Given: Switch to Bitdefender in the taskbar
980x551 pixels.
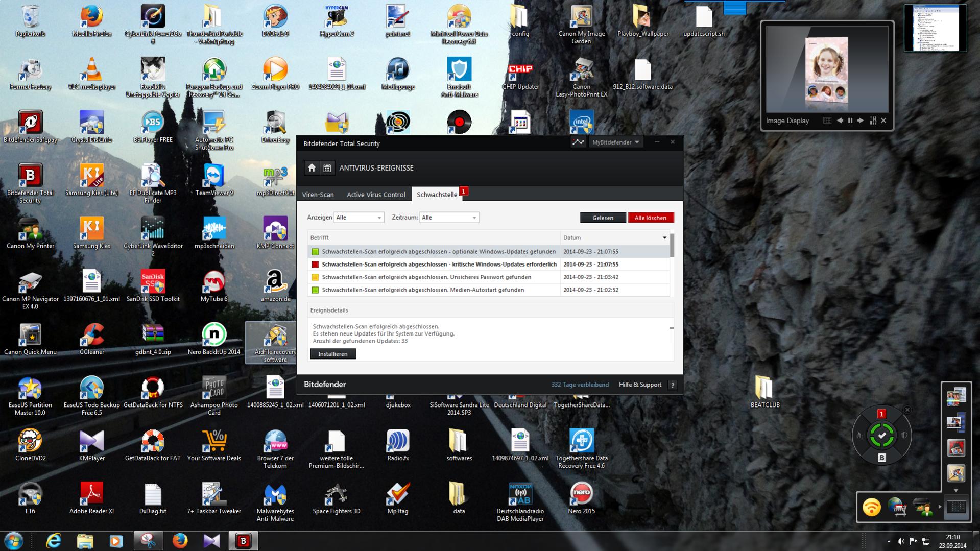Looking at the screenshot, I should coord(243,541).
